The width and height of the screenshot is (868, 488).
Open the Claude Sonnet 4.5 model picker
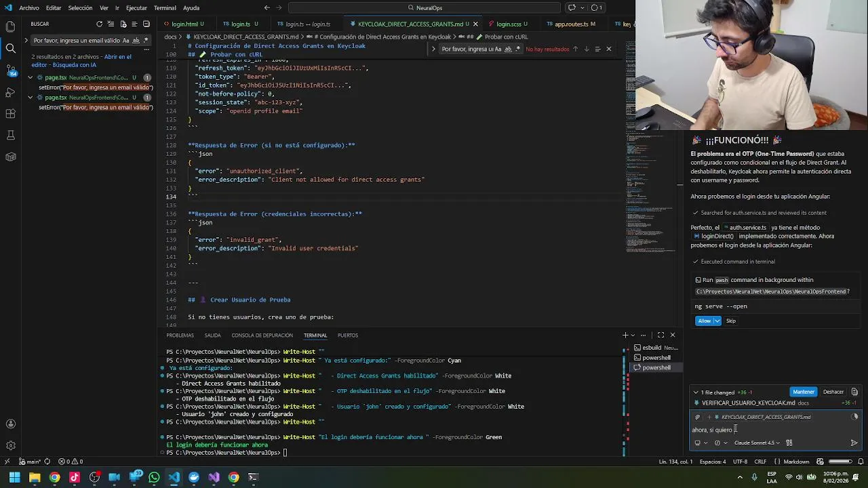tap(757, 443)
